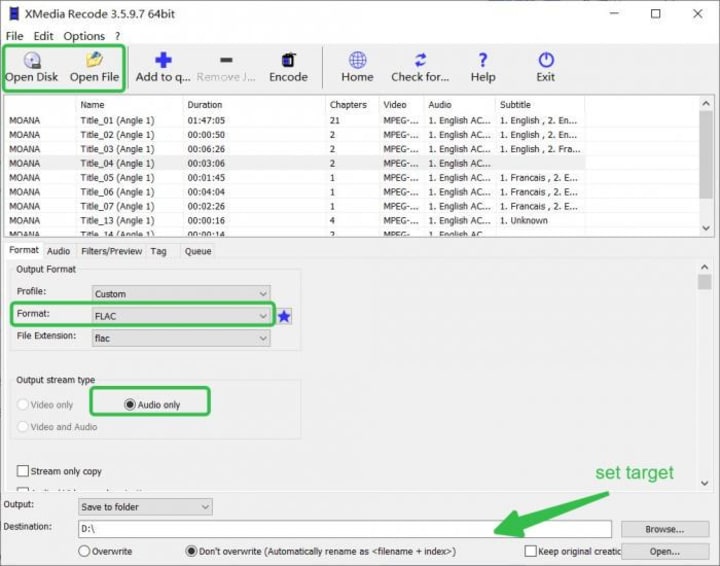This screenshot has width=720, height=566.
Task: Switch to the Queue tab
Action: tap(198, 251)
